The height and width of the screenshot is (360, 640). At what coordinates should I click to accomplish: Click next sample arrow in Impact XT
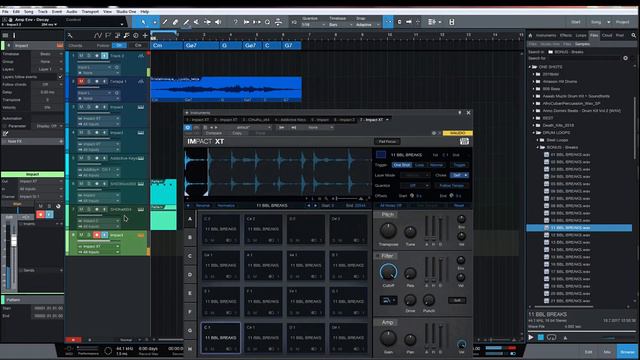[315, 205]
